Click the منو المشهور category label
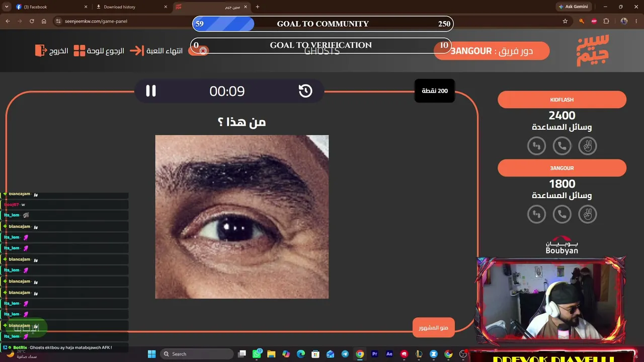 434,327
